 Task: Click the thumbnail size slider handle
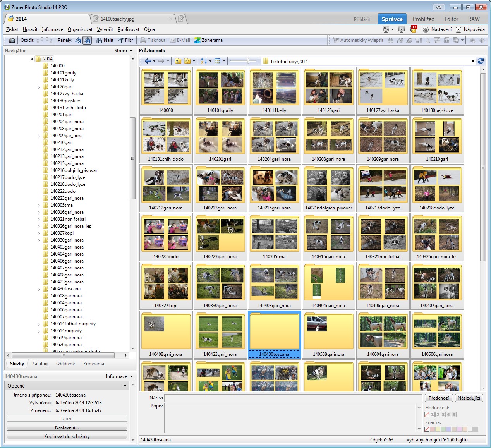[248, 61]
